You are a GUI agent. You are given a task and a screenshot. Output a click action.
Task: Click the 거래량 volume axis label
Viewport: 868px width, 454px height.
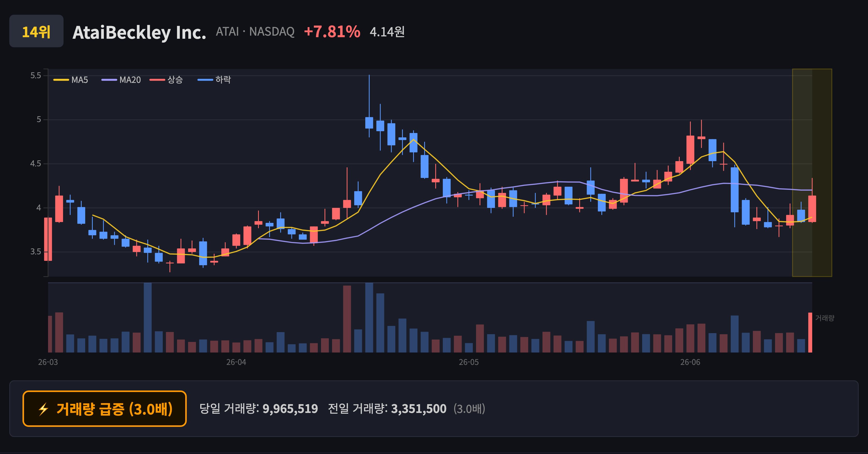tap(825, 318)
